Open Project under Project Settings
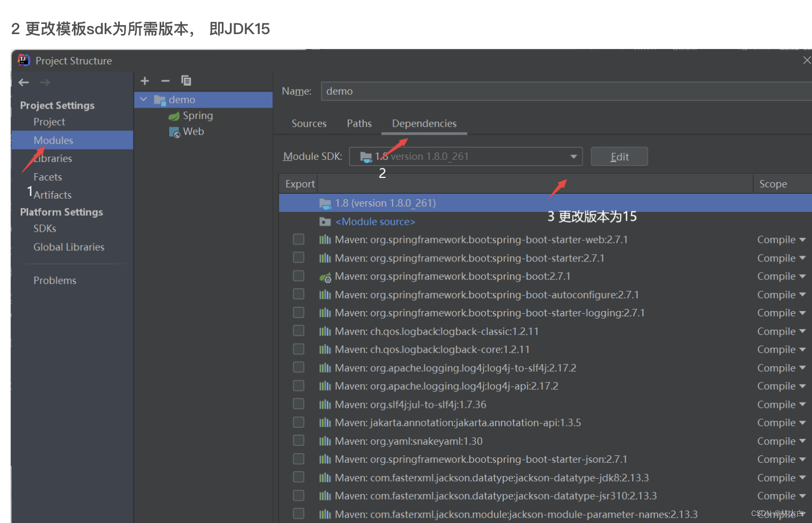Screen dimensions: 812x523 [x=49, y=122]
